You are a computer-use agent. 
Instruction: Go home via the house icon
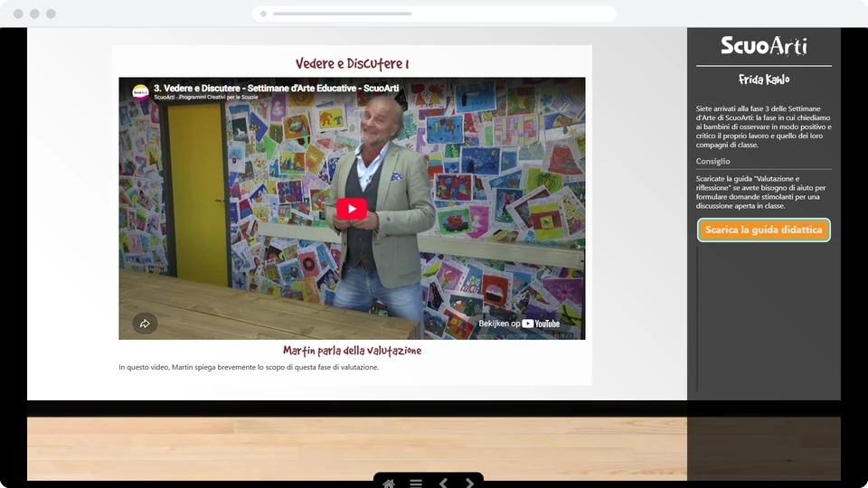389,483
